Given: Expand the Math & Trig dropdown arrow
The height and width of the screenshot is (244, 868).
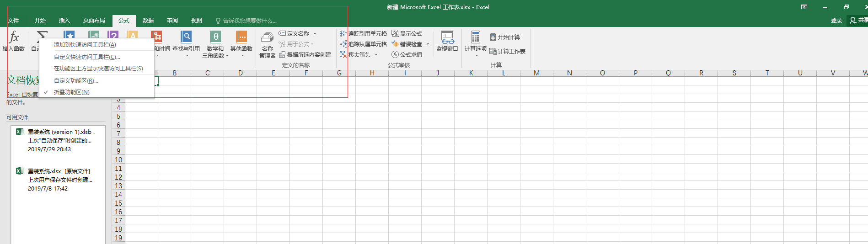Looking at the screenshot, I should (227, 55).
